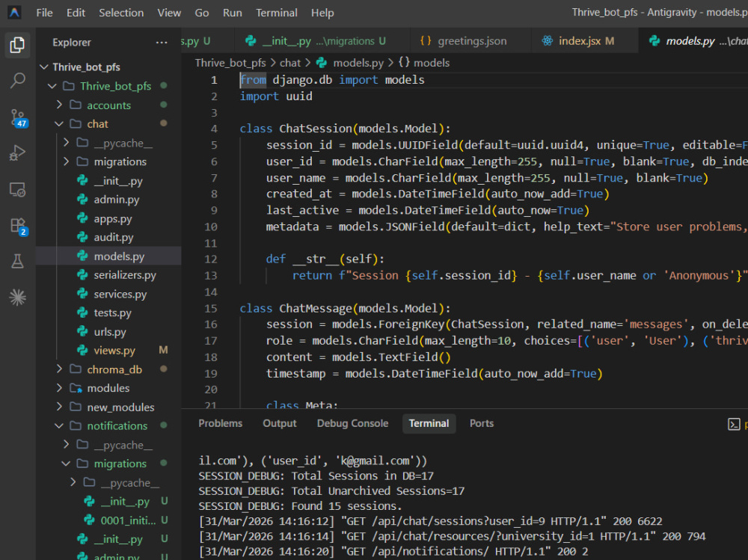Click the /api/notifications/ log line
This screenshot has height=560, width=748.
pyautogui.click(x=393, y=552)
